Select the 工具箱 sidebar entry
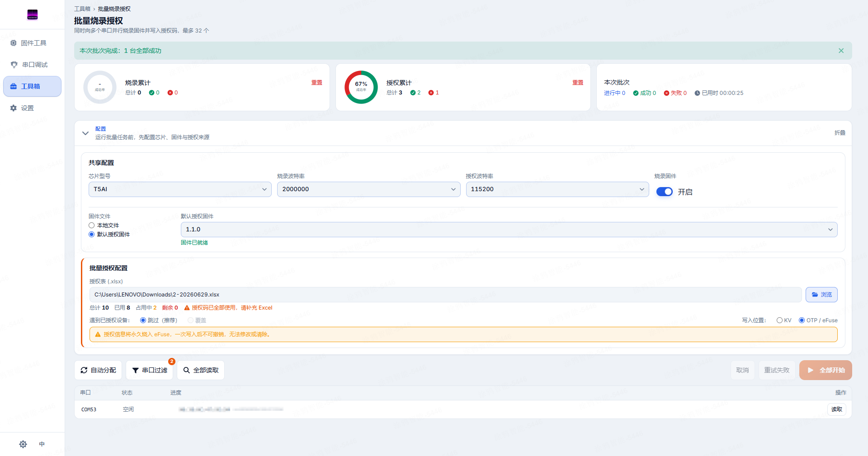This screenshot has width=868, height=456. point(32,86)
